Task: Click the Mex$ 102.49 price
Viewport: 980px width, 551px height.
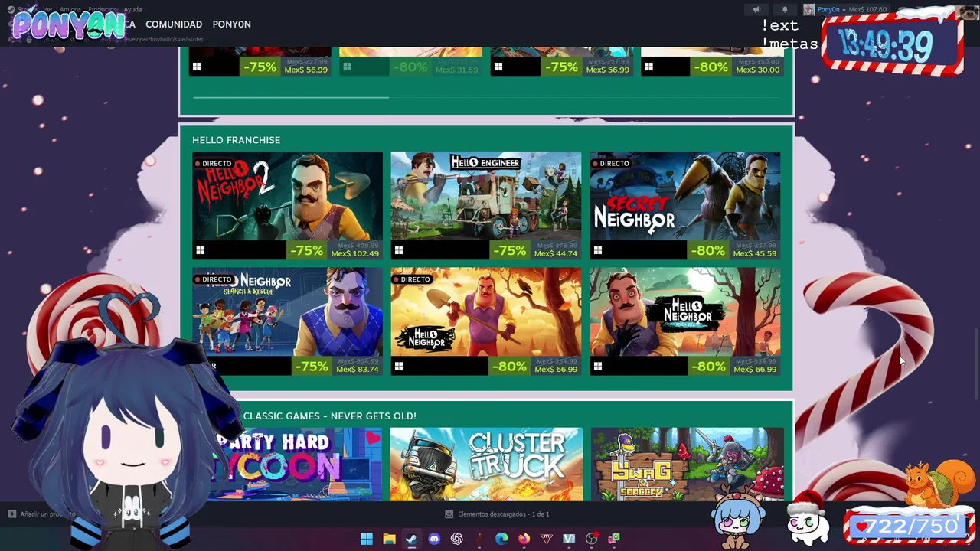Action: pyautogui.click(x=354, y=253)
